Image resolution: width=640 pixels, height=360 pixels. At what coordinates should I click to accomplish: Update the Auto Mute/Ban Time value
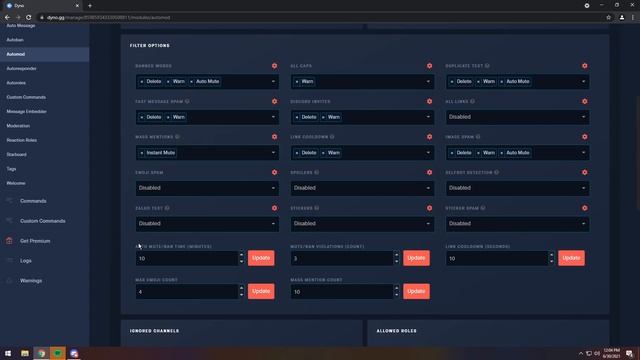(x=261, y=258)
